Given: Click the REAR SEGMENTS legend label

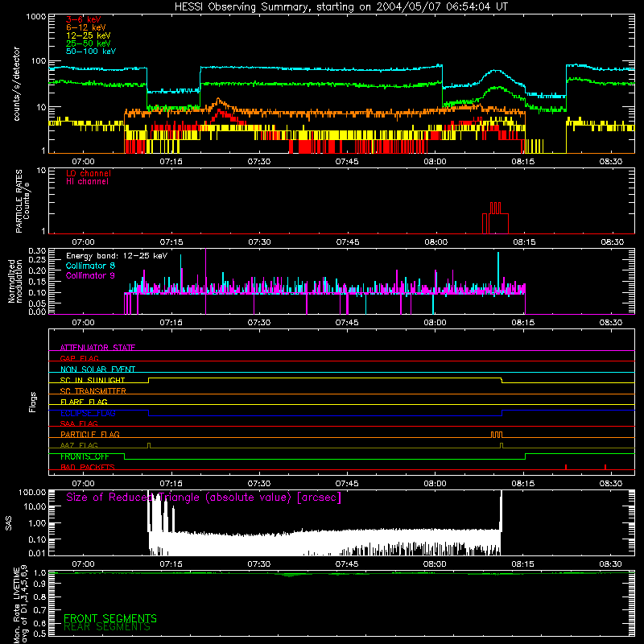Looking at the screenshot, I should pyautogui.click(x=107, y=627).
